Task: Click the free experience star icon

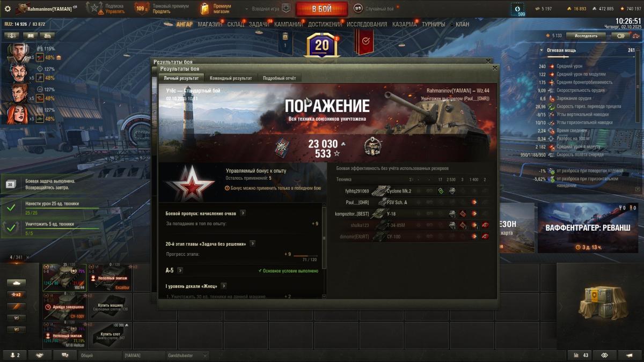Action: [x=623, y=9]
